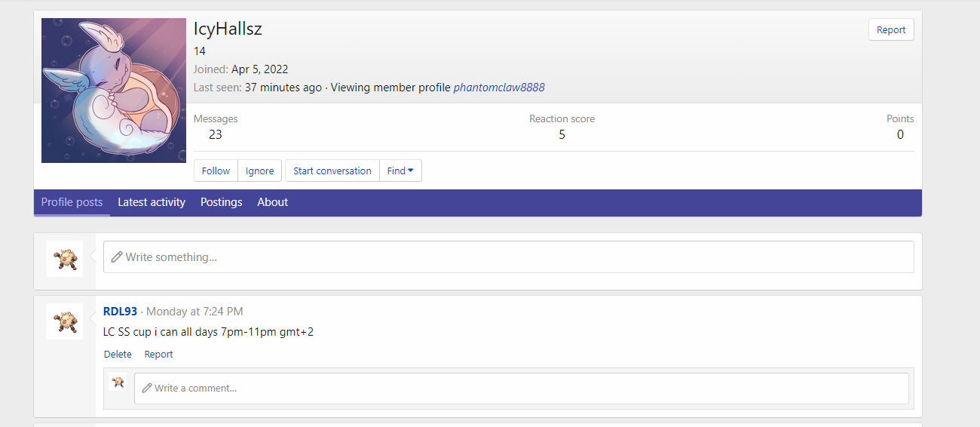Screen dimensions: 980x427
Task: Open RDL93 username link
Action: coord(121,312)
